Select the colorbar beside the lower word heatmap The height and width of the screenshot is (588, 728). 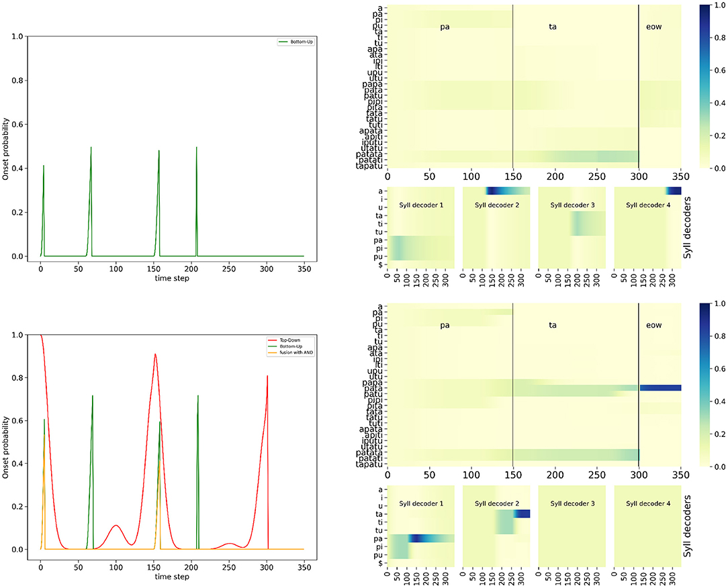pos(704,385)
